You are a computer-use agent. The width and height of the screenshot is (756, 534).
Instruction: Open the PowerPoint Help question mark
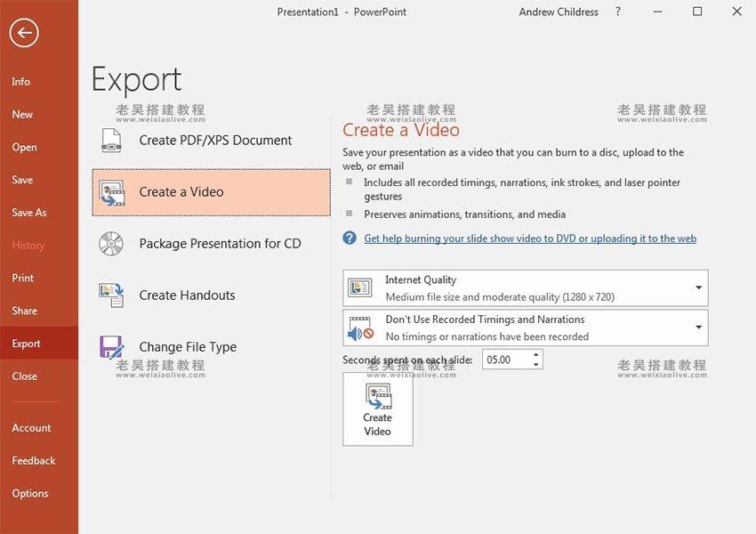(x=617, y=12)
